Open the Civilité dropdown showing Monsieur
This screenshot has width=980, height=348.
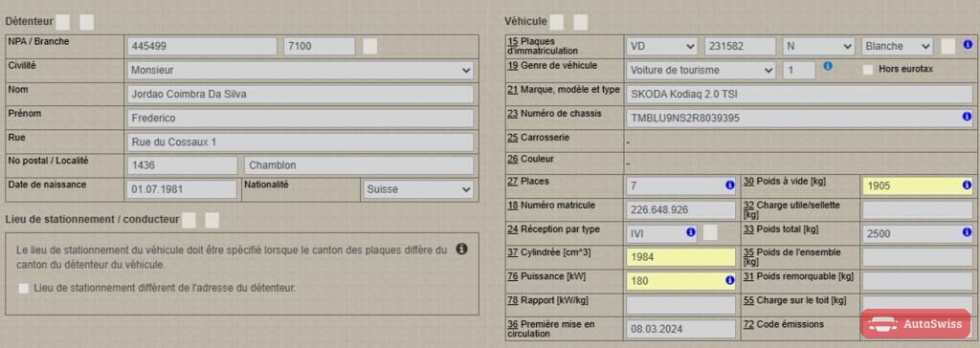click(x=300, y=71)
